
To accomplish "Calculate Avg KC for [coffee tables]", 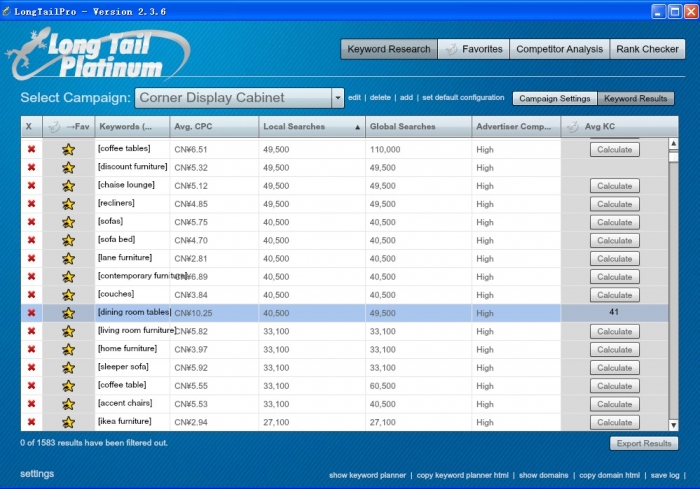I will click(615, 150).
